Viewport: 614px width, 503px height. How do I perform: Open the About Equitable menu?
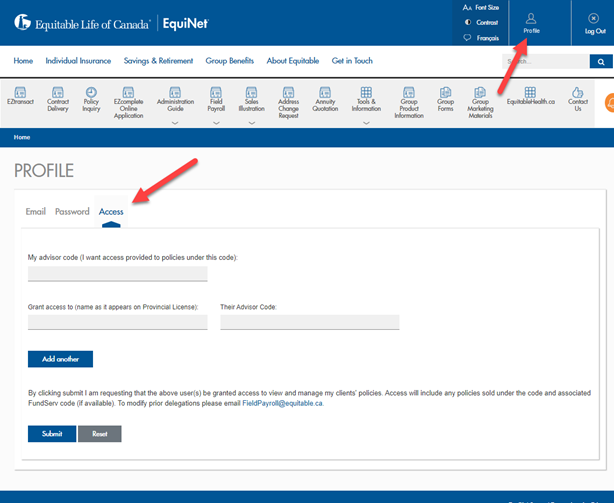click(293, 61)
